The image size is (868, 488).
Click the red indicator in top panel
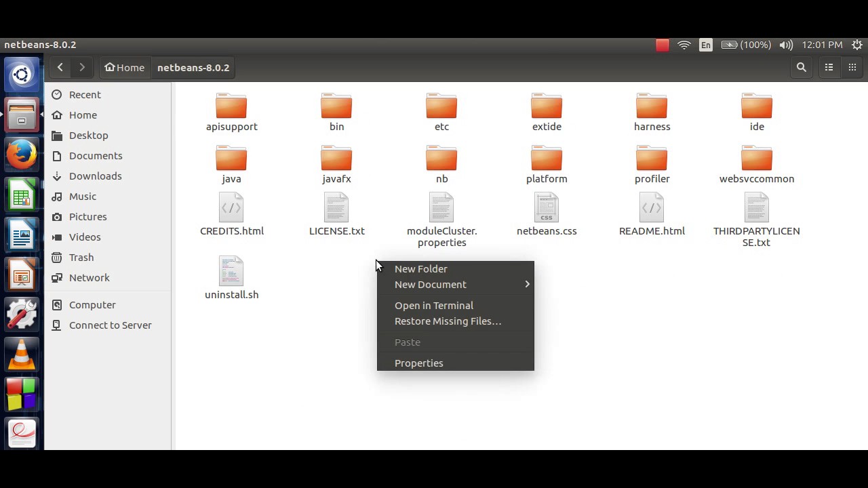(x=663, y=45)
